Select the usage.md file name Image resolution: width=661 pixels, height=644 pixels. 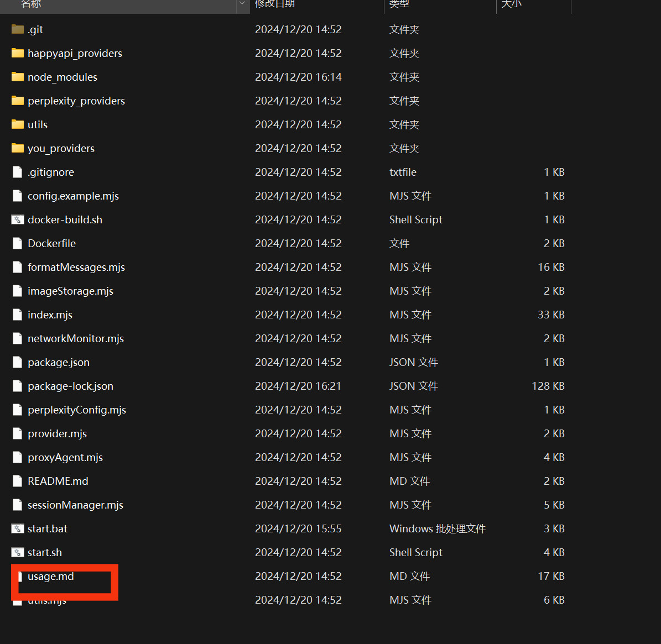tap(51, 576)
